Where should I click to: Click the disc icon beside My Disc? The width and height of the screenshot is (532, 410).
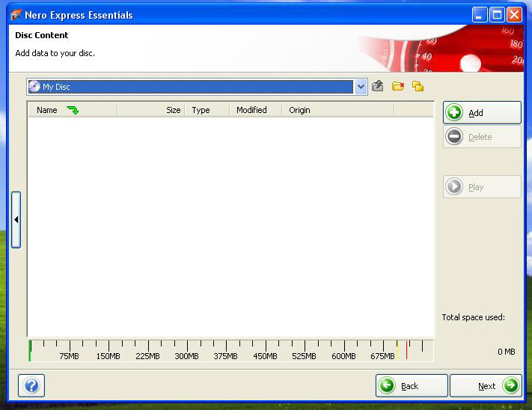tap(34, 87)
